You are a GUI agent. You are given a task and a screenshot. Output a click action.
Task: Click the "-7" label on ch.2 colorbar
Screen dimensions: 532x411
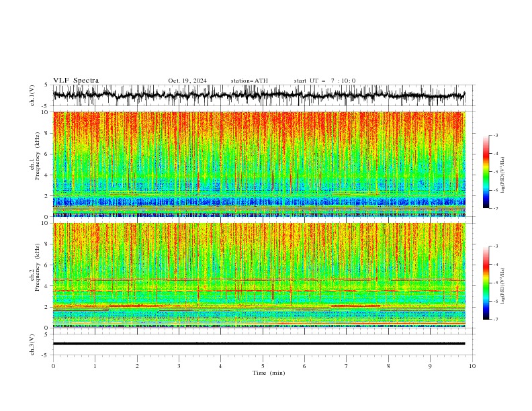(496, 319)
